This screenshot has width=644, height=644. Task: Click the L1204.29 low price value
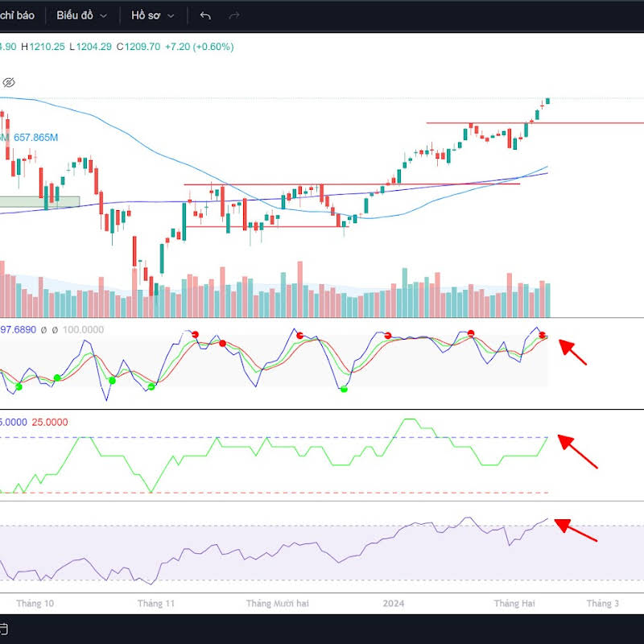pos(90,47)
